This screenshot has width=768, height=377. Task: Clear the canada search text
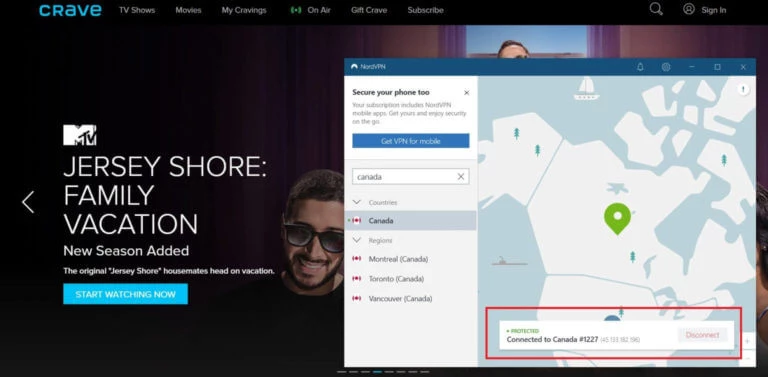(461, 177)
